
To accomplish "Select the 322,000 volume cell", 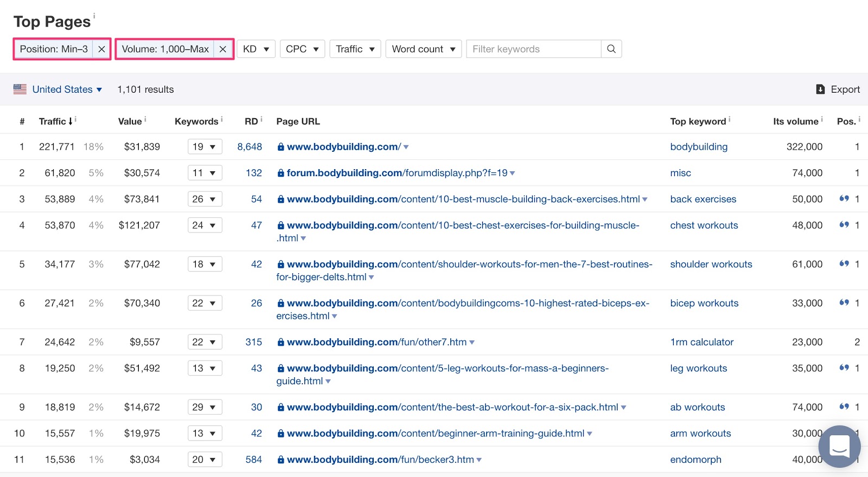I will pos(805,147).
